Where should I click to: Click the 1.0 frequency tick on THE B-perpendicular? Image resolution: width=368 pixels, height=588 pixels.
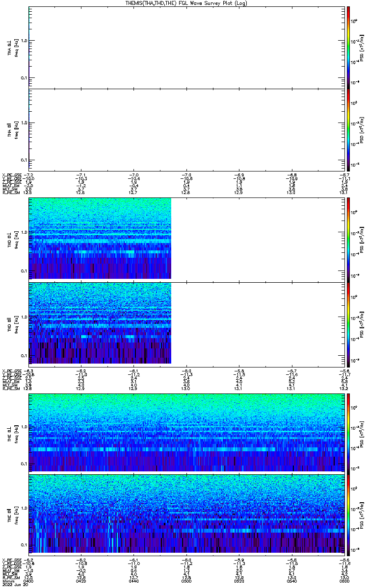[24, 426]
